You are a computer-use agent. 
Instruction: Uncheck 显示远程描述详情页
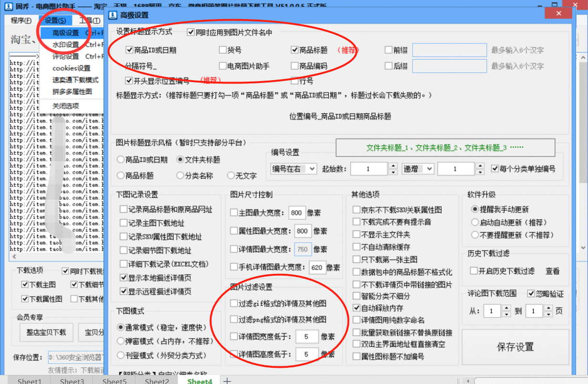tap(155, 291)
